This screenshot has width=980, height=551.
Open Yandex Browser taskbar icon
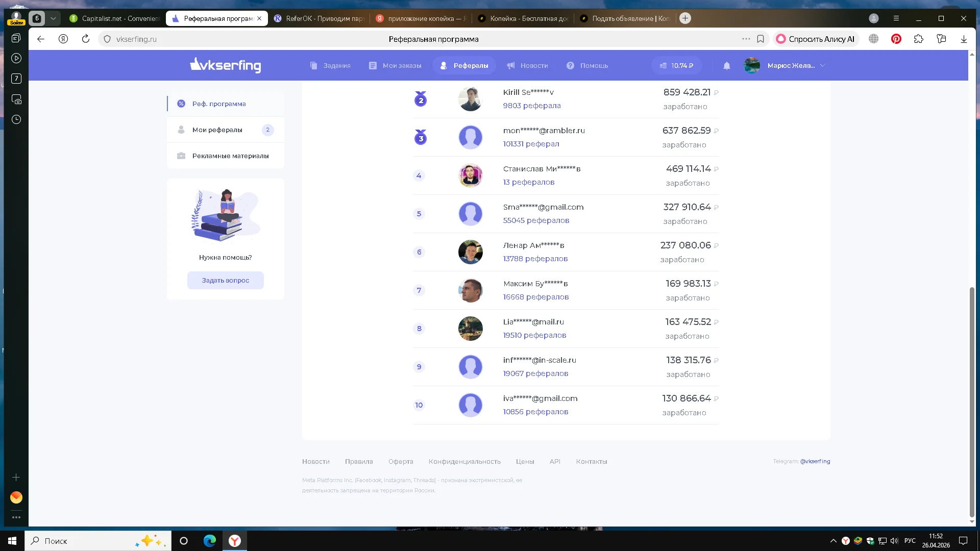(x=235, y=541)
